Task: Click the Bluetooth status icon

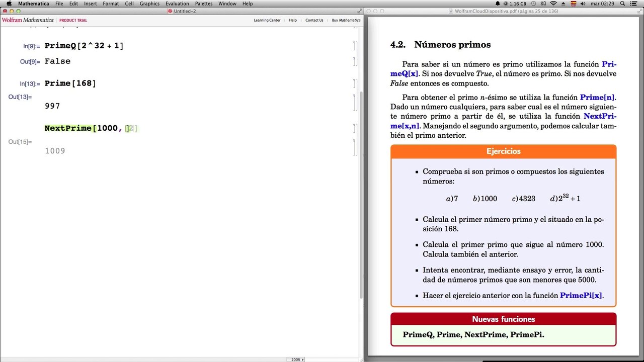Action: (x=543, y=4)
